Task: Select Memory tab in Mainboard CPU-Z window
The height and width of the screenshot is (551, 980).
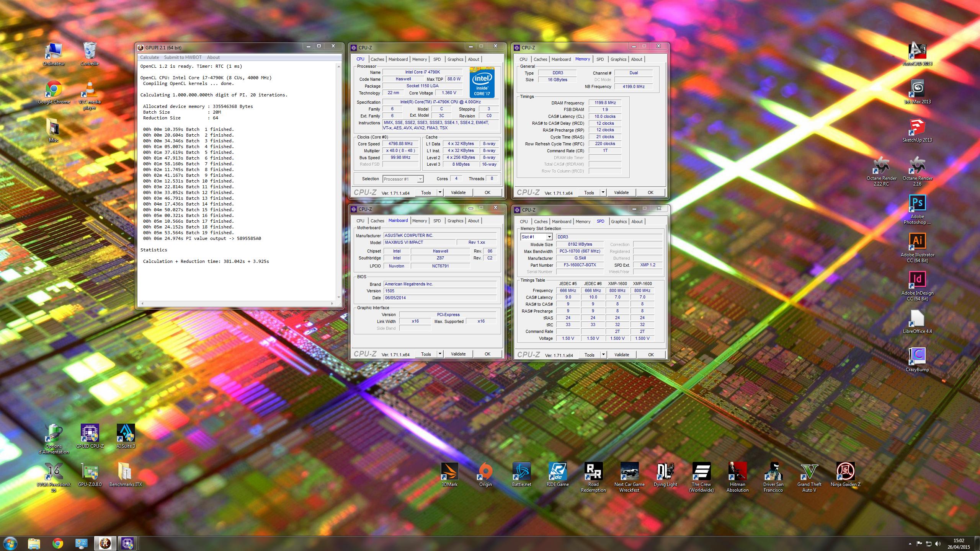Action: [x=419, y=221]
